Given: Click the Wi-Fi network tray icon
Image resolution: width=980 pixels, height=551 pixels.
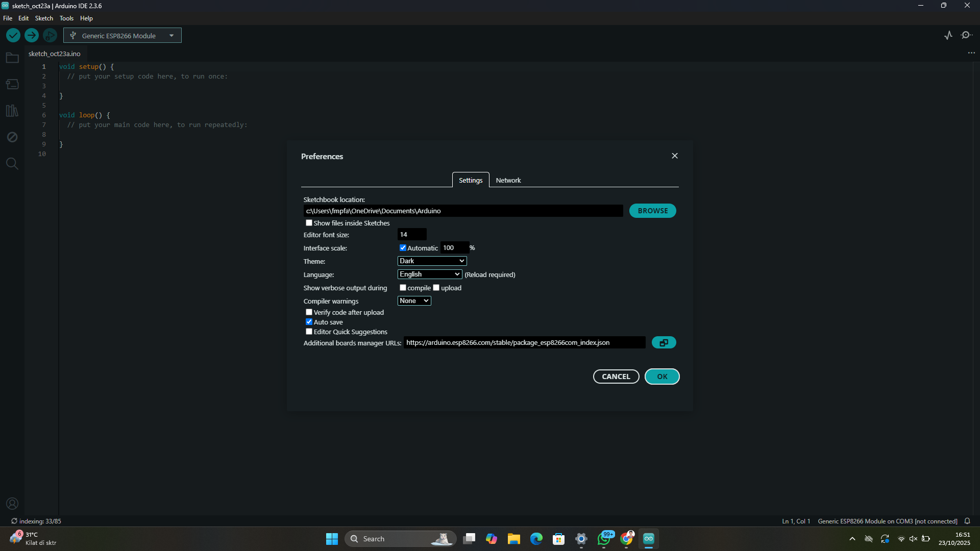Looking at the screenshot, I should pyautogui.click(x=901, y=539).
